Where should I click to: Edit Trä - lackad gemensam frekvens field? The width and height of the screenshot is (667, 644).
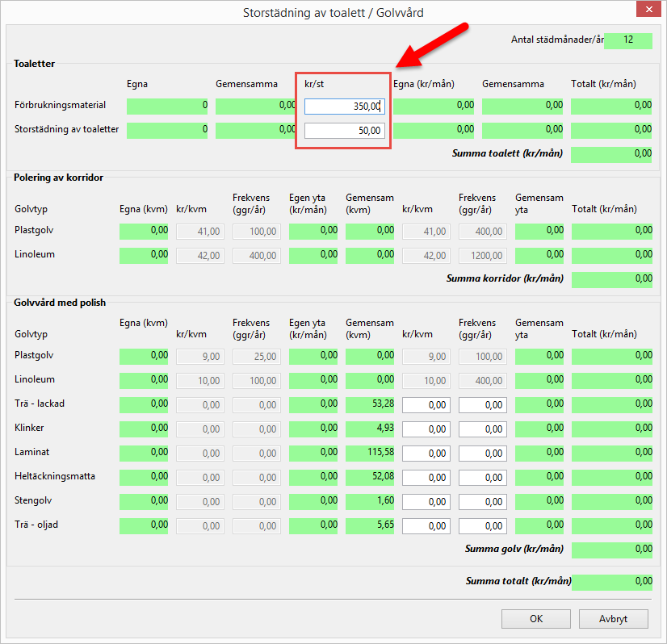[482, 405]
